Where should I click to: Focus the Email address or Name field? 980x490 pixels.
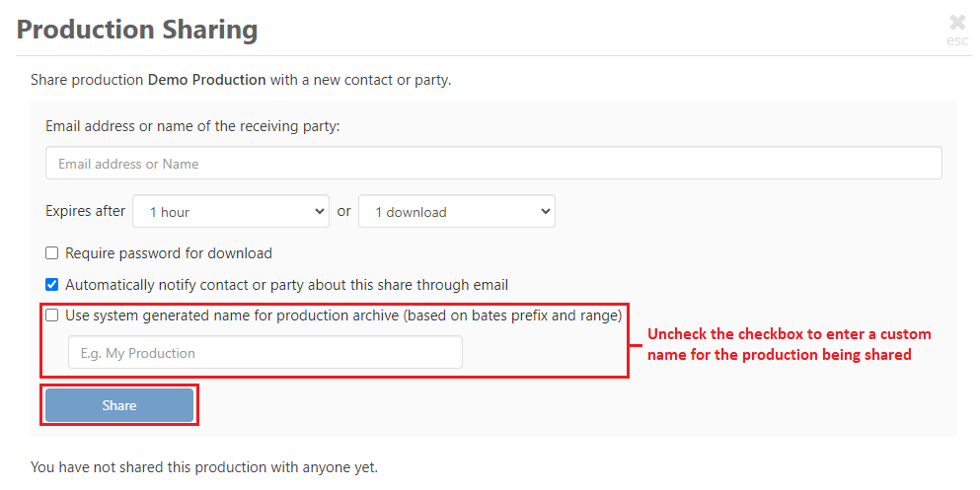pyautogui.click(x=493, y=164)
